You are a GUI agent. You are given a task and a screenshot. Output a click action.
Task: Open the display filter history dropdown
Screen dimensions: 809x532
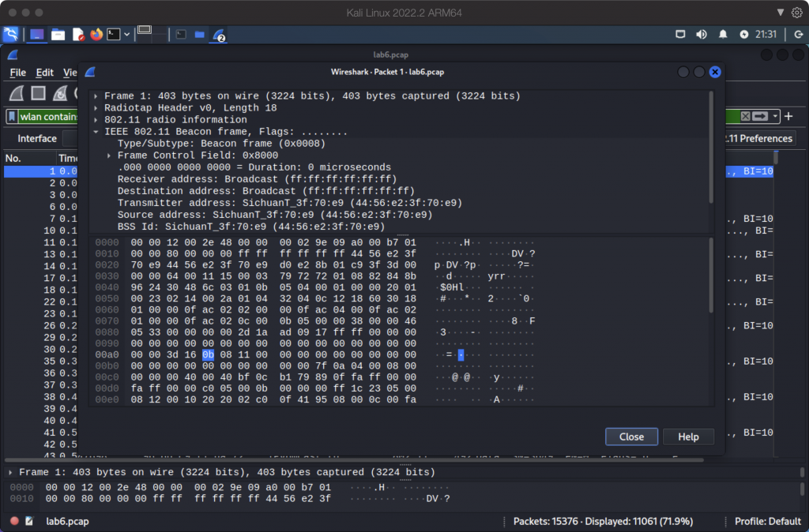(x=775, y=117)
